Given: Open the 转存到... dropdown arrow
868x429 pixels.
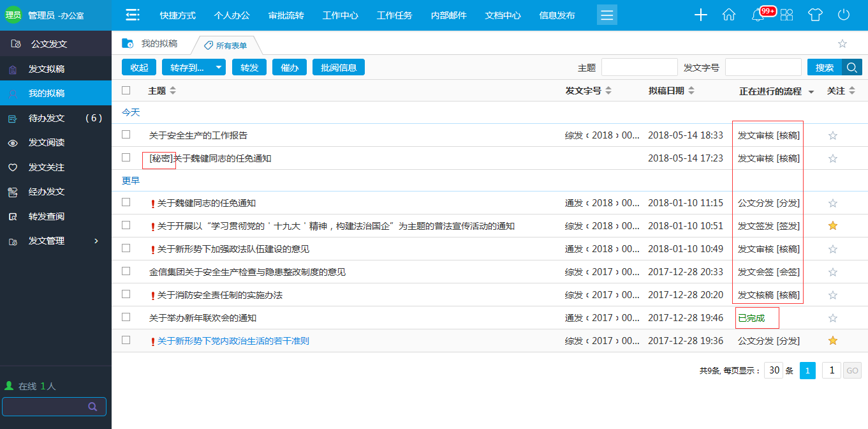Looking at the screenshot, I should point(218,67).
